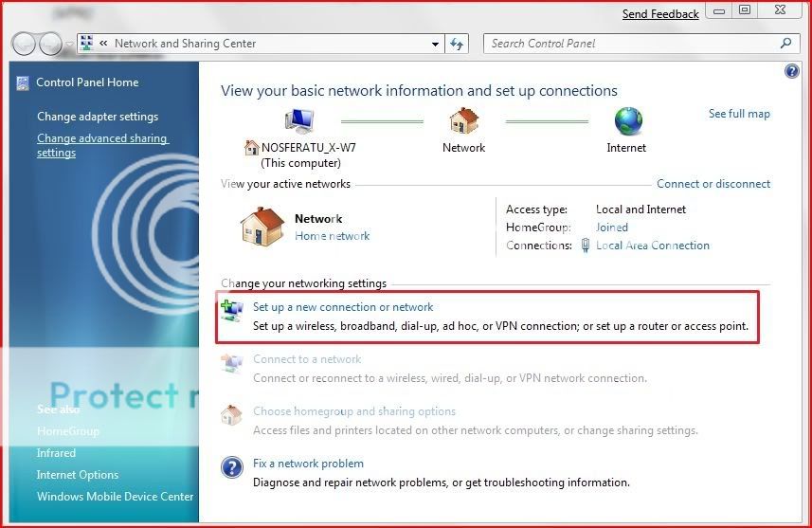The image size is (812, 528).
Task: Click the Send Feedback link
Action: tap(660, 14)
